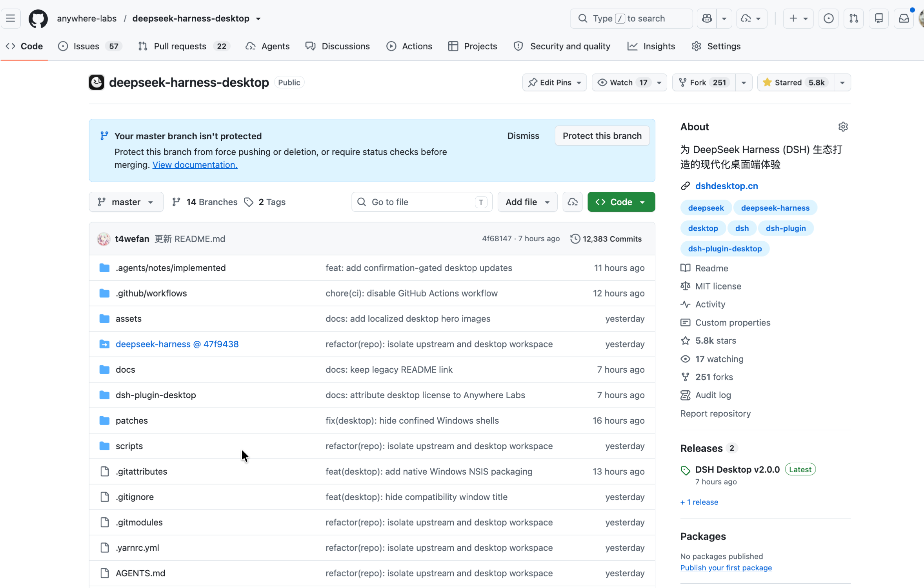Viewport: 924px width, 588px height.
Task: Switch to the Actions tab
Action: pos(409,46)
